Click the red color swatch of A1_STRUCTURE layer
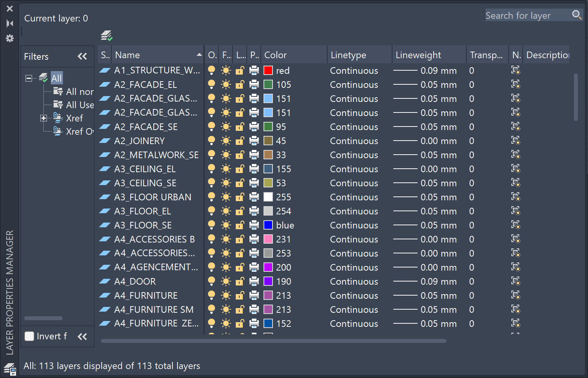The image size is (588, 378). point(268,71)
